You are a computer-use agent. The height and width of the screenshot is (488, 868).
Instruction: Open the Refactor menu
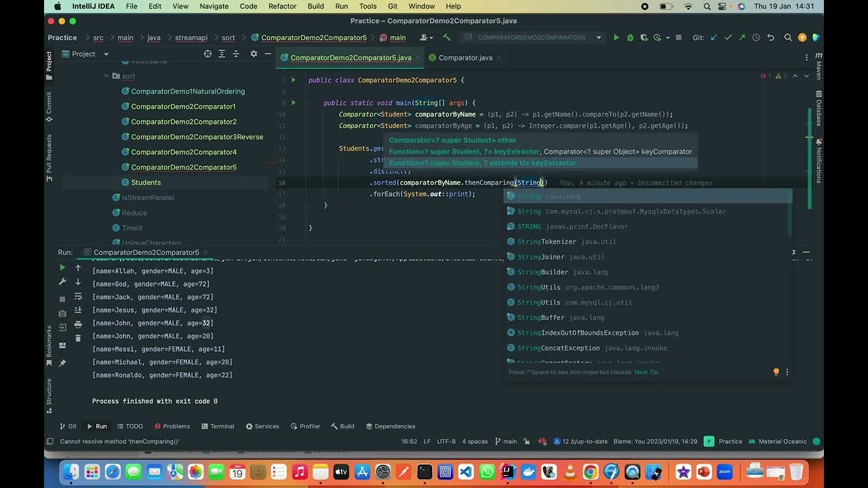tap(282, 6)
